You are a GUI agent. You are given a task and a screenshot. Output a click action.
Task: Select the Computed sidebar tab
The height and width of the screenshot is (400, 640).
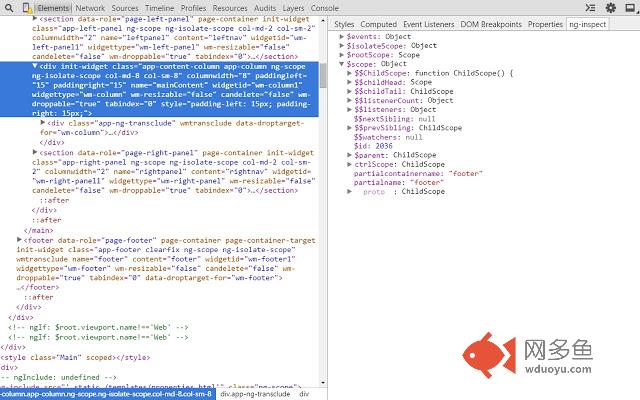click(378, 24)
